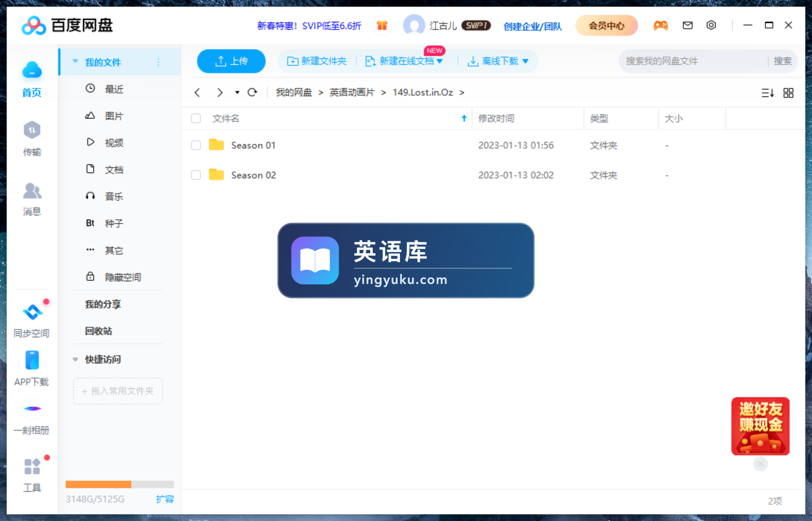Viewport: 812px width, 521px height.
Task: Open 回收站 recycle bin
Action: (99, 331)
